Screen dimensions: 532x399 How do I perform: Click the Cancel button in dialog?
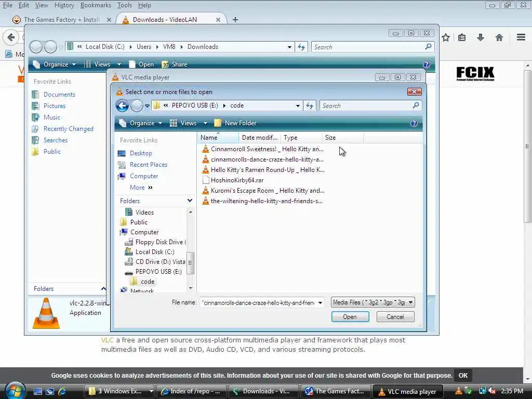[x=395, y=317]
